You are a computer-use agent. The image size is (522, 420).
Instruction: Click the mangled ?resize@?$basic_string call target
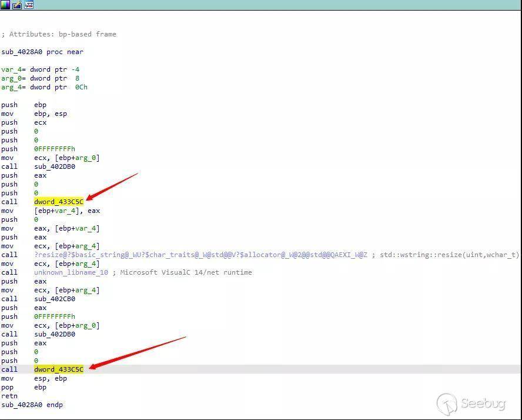coord(200,255)
